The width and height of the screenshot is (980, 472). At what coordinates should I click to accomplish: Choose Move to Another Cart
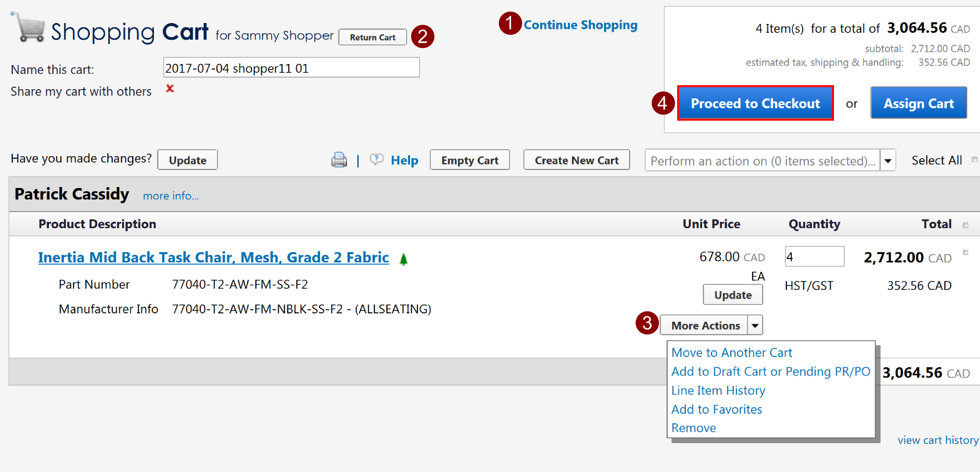pyautogui.click(x=732, y=353)
